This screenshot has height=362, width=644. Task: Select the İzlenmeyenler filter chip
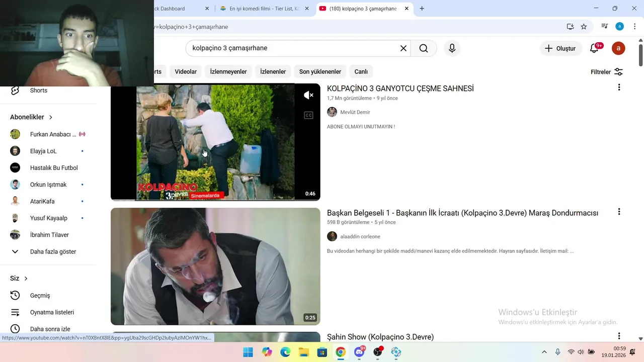point(228,71)
